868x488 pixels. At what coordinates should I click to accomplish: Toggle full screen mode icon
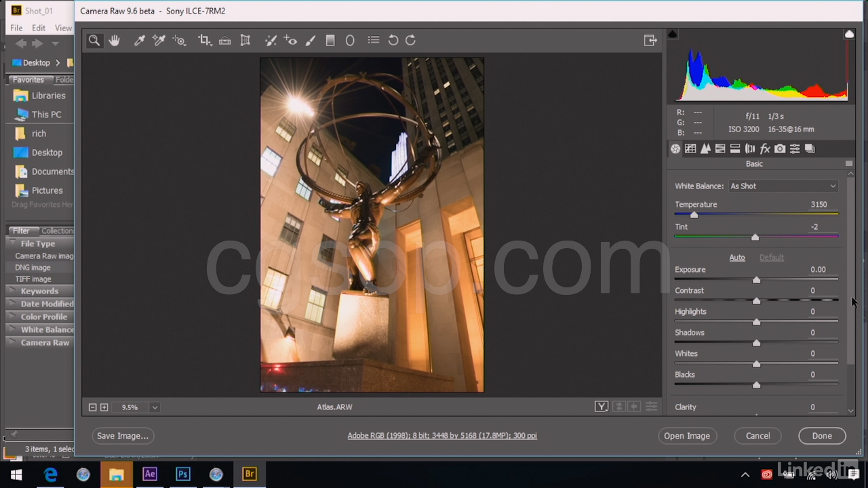coord(650,41)
